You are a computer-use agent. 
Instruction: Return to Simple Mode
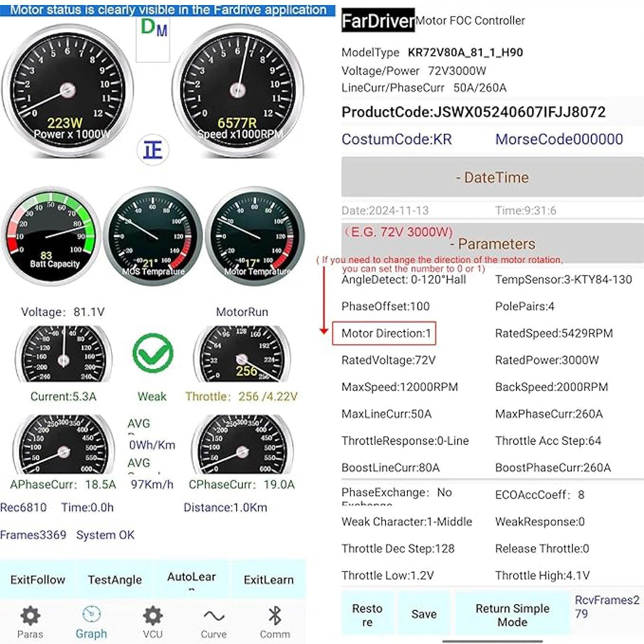coord(512,614)
